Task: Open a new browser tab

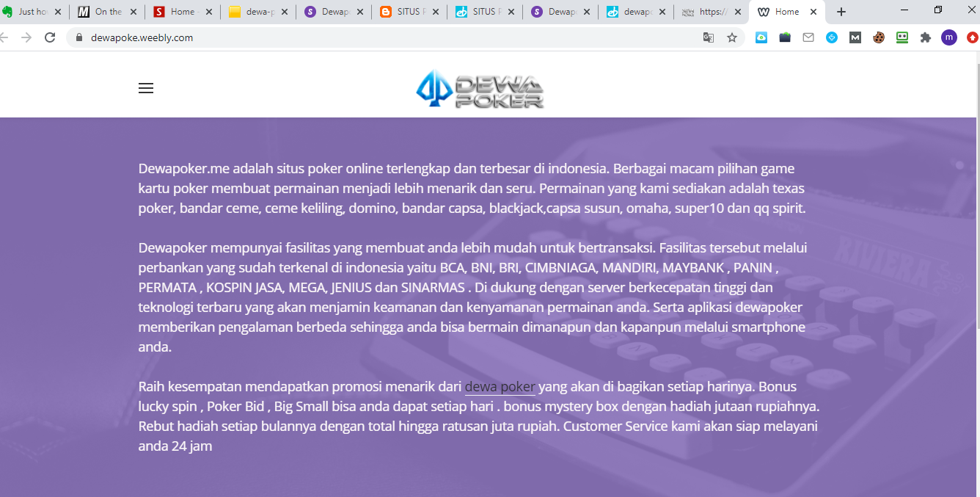Action: [x=841, y=12]
